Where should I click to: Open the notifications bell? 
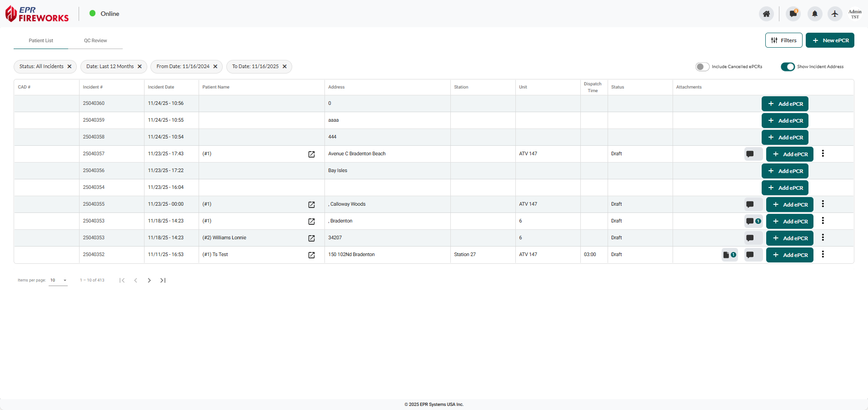click(x=815, y=14)
